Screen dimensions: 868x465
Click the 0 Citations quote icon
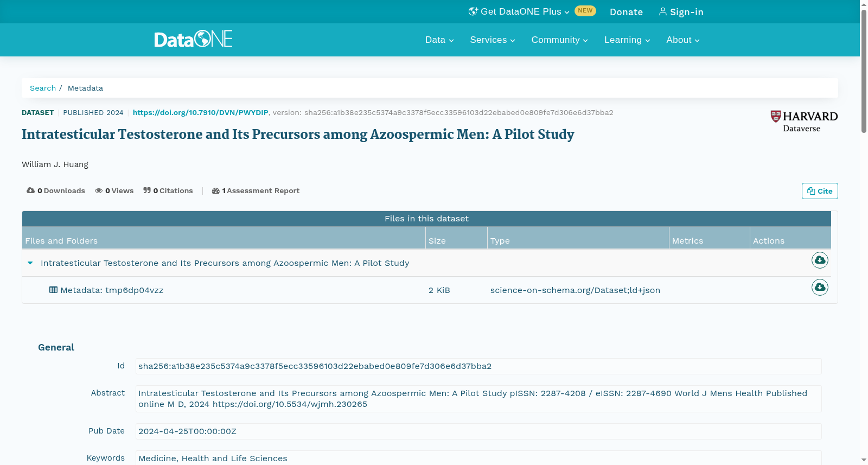tap(147, 190)
